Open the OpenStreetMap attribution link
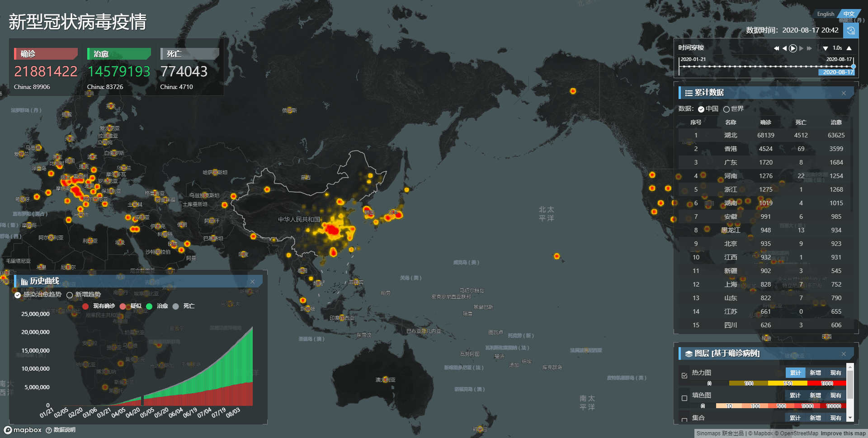The height and width of the screenshot is (438, 868). tap(796, 433)
